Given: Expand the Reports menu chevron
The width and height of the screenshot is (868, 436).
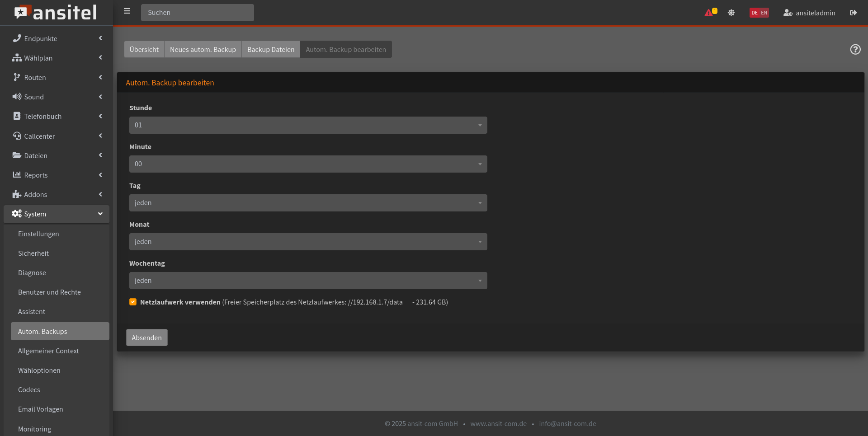Looking at the screenshot, I should point(100,175).
